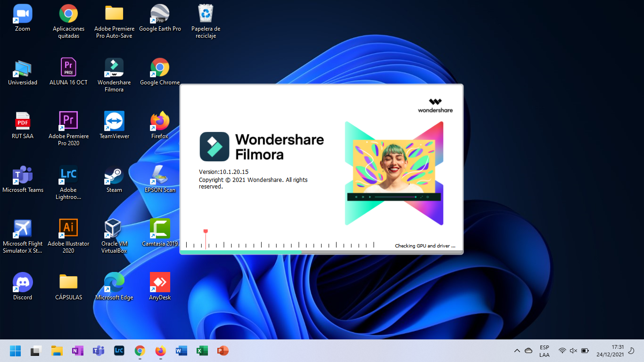Screen dimensions: 644x362
Task: Open the Wondershare Filmora desktop shortcut
Action: pyautogui.click(x=114, y=67)
